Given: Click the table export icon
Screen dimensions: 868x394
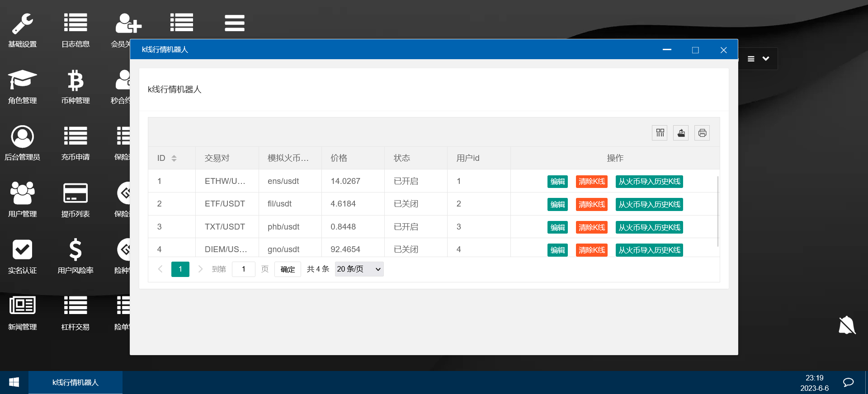Looking at the screenshot, I should (681, 133).
